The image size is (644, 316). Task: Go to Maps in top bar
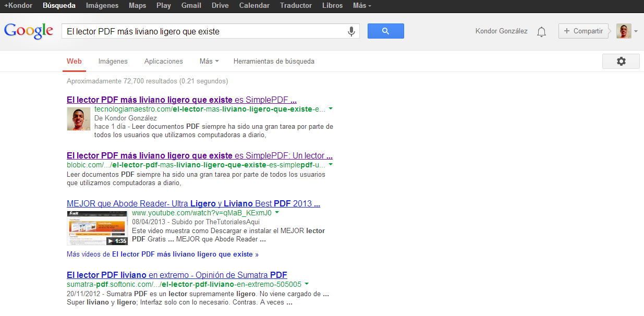tap(138, 6)
